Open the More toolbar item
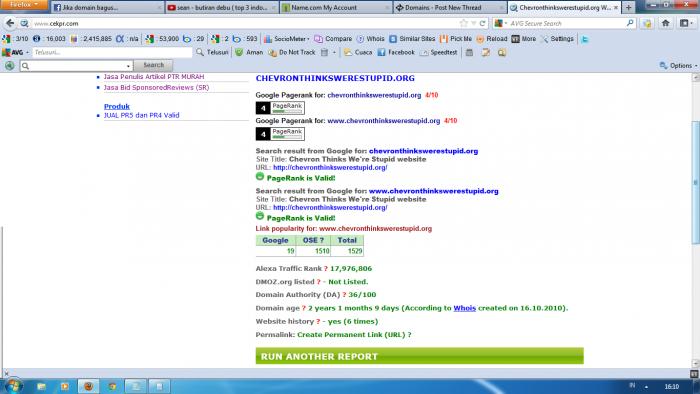The width and height of the screenshot is (700, 394). (x=524, y=39)
